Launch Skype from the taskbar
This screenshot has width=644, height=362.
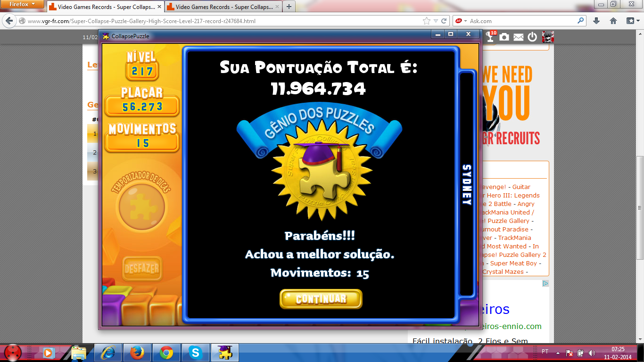[x=195, y=352]
